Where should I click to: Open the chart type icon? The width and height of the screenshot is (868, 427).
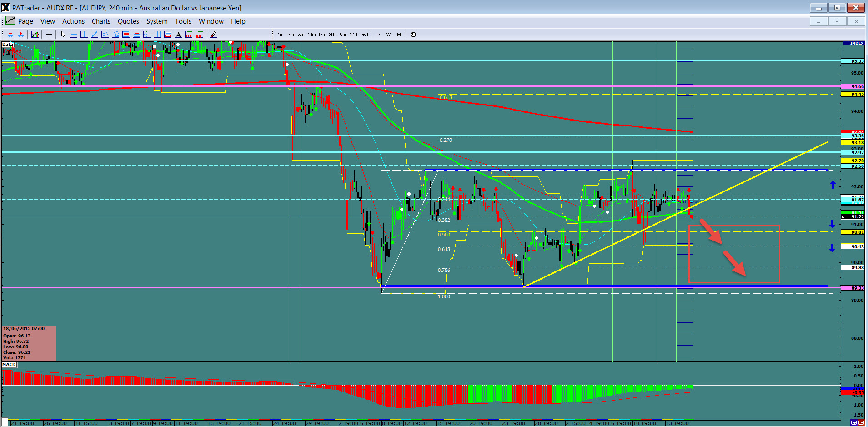coord(35,35)
